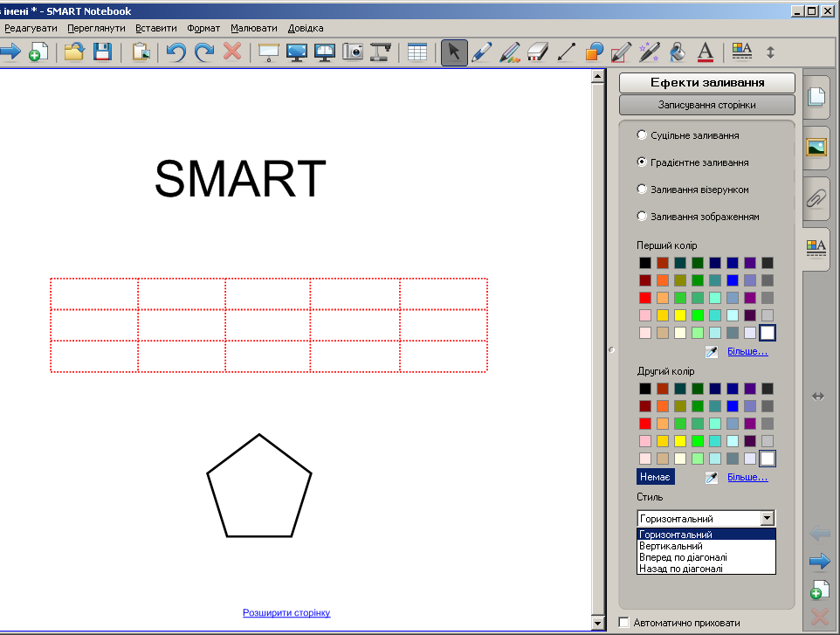
Task: Open a file with the folder icon
Action: [x=74, y=52]
